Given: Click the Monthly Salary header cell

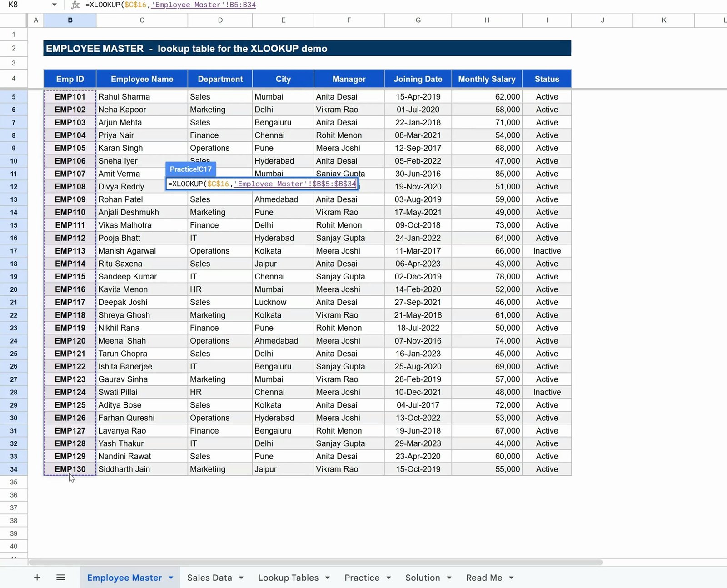Looking at the screenshot, I should (487, 79).
